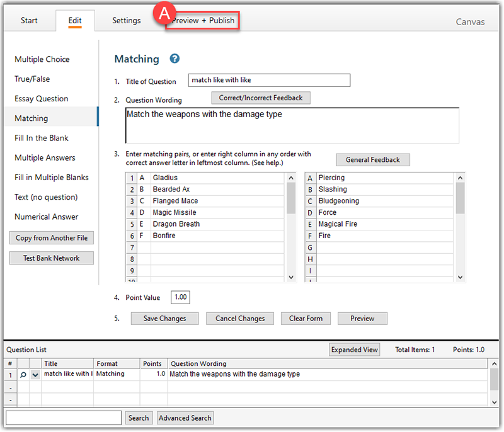This screenshot has width=504, height=432.
Task: Go to the Start tab
Action: (x=29, y=21)
